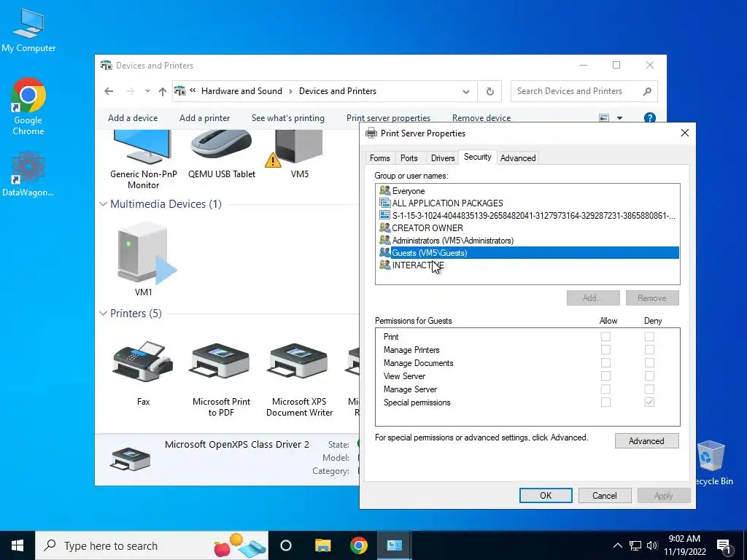This screenshot has width=747, height=560.
Task: Tick Allow checkbox for Manage Documents
Action: coord(605,363)
